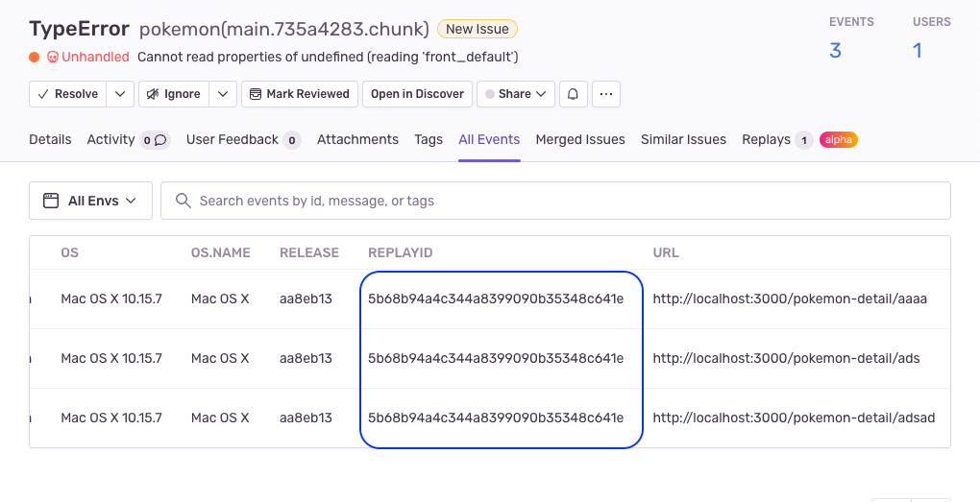Click replay ID in the pokemon-detail/ads row

pos(496,358)
